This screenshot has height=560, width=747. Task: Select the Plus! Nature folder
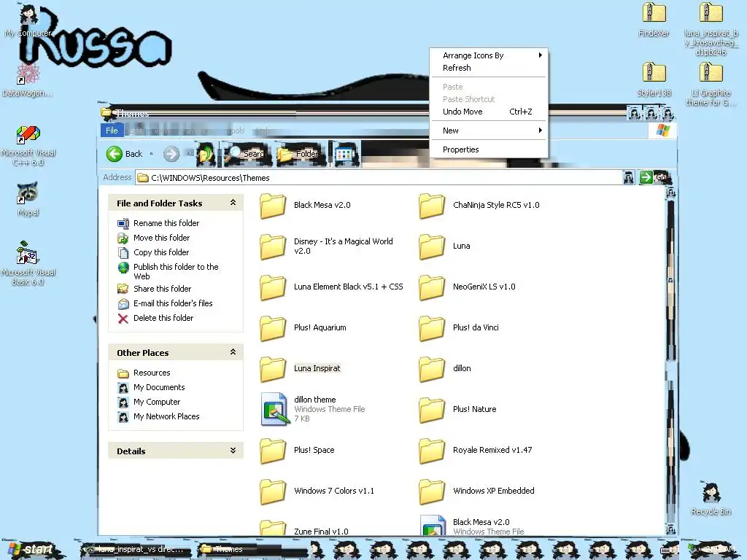point(457,409)
